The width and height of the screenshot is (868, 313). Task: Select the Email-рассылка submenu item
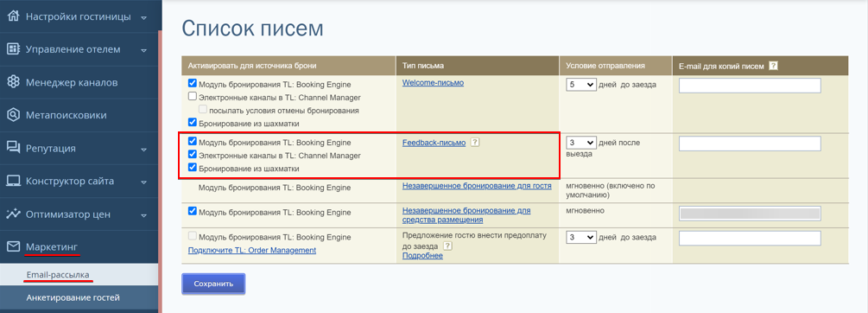[x=58, y=275]
